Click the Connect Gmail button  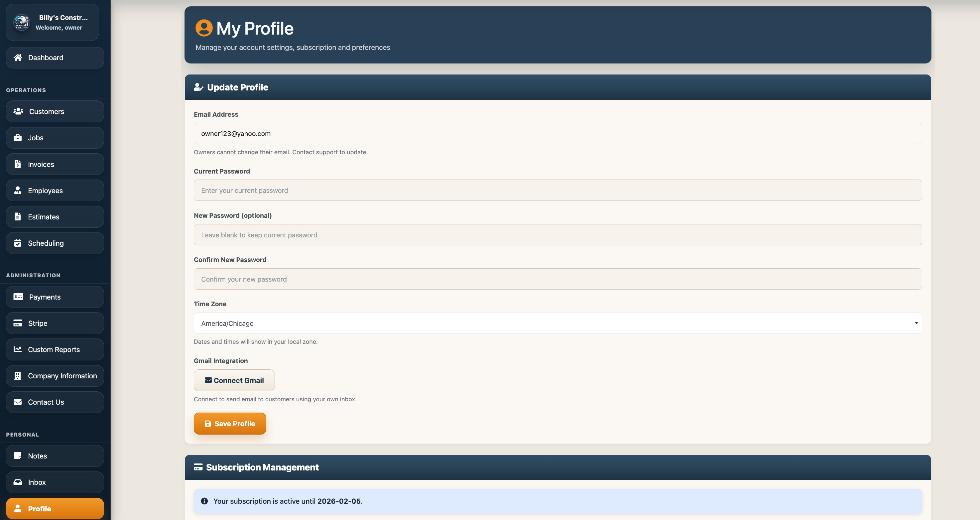pos(234,380)
